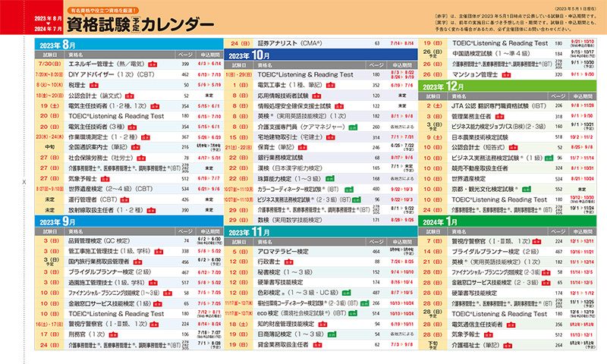The image size is (607, 364).
Task: Click the 漢検（日本漢字能力検定）entry
Action: [290, 168]
